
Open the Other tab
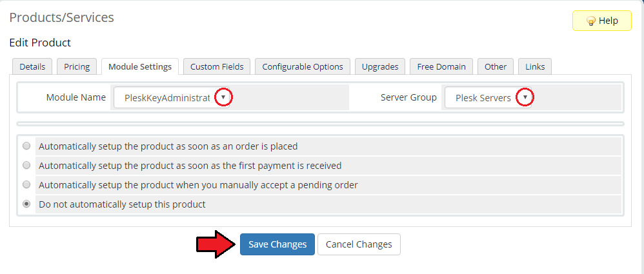[x=496, y=66]
